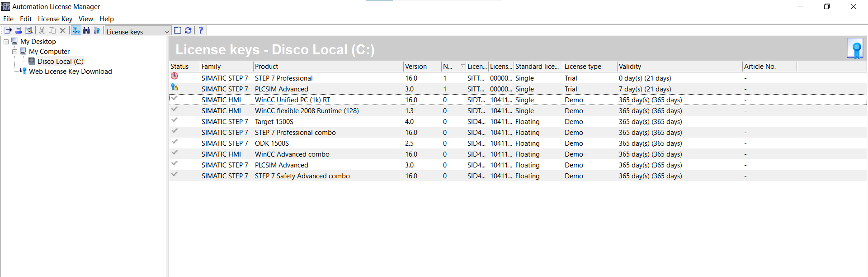Open the View menu

point(85,19)
